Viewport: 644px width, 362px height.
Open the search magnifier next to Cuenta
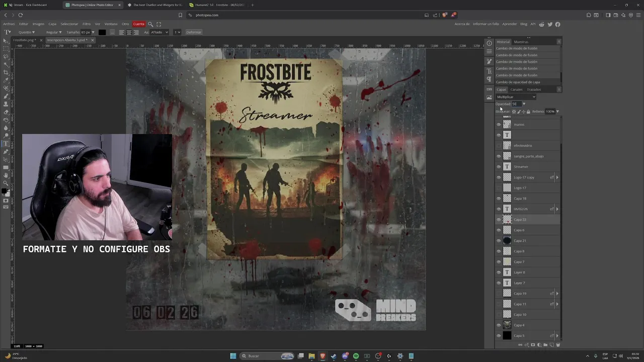[x=150, y=24]
